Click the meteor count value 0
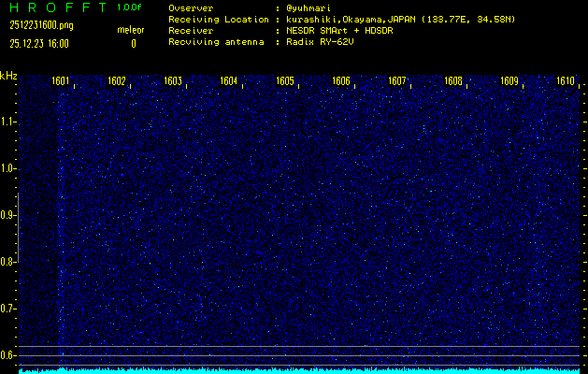This screenshot has height=374, width=588. click(133, 43)
